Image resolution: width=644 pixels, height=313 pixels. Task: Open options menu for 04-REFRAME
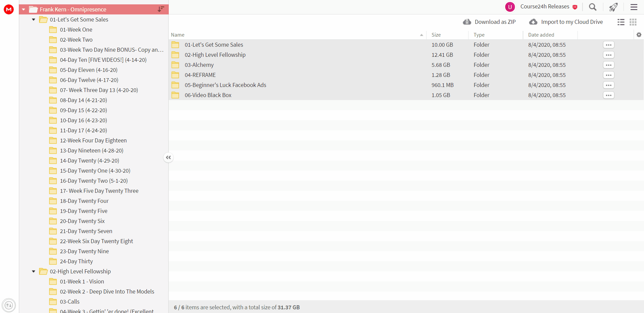(x=609, y=75)
